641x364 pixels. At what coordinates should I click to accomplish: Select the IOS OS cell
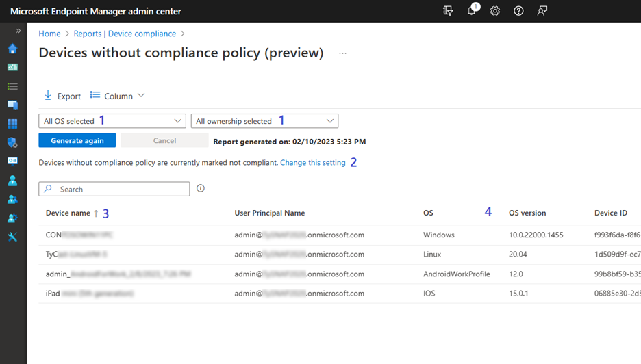click(x=429, y=294)
